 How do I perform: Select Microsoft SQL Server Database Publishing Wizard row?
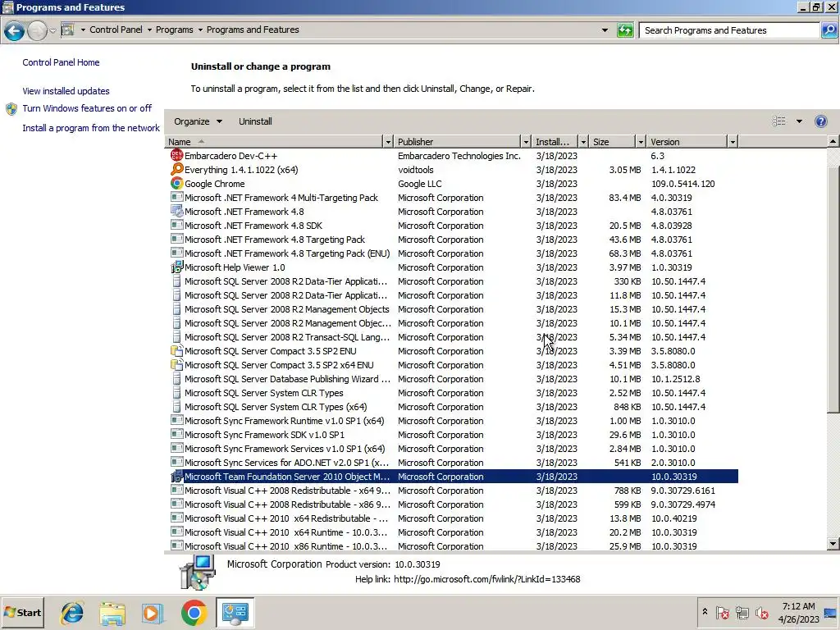pos(453,379)
